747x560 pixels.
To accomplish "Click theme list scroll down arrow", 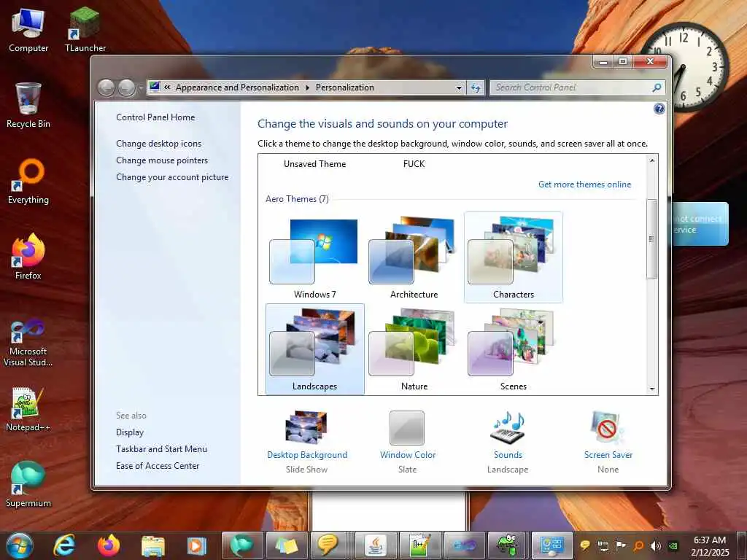I will (652, 389).
